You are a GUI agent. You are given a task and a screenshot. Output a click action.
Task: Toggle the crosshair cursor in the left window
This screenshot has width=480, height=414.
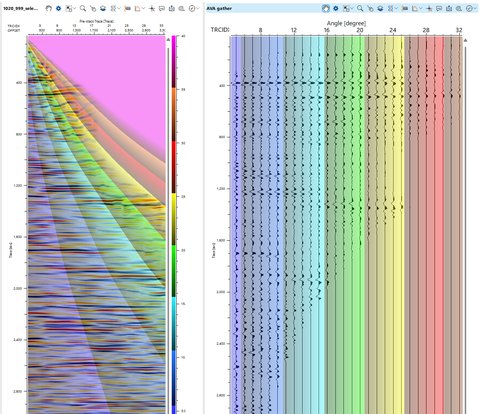click(x=152, y=9)
